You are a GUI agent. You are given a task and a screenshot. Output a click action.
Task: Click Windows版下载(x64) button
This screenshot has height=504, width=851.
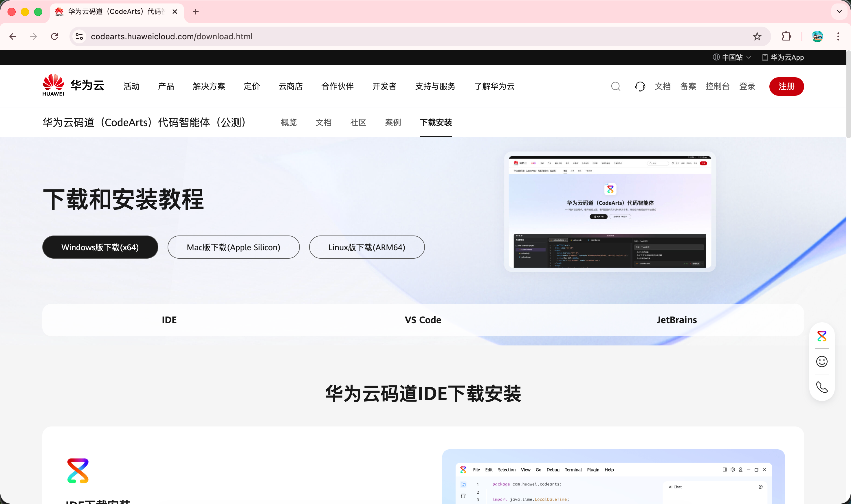[100, 247]
